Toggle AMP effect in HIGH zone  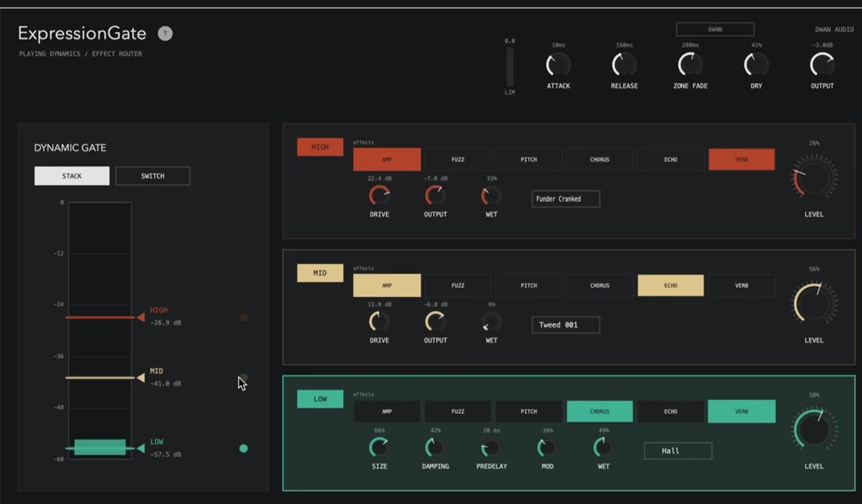387,159
